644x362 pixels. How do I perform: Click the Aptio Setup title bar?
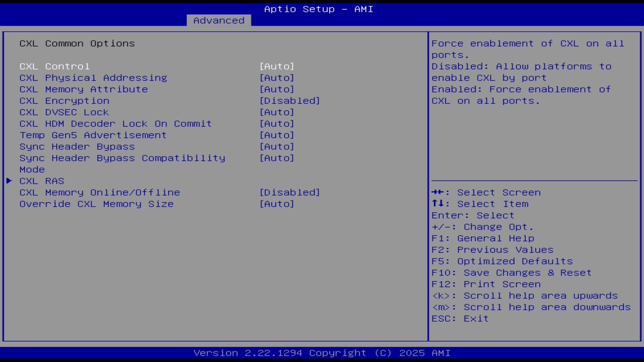click(x=318, y=9)
